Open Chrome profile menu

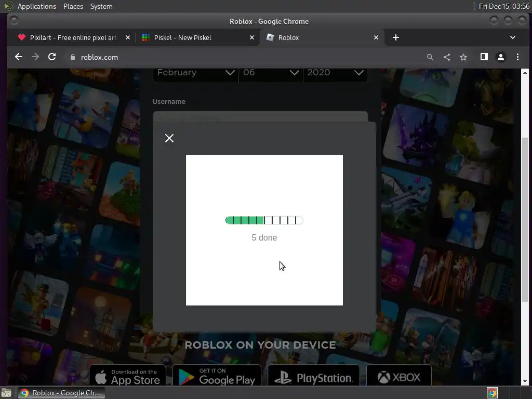(500, 57)
